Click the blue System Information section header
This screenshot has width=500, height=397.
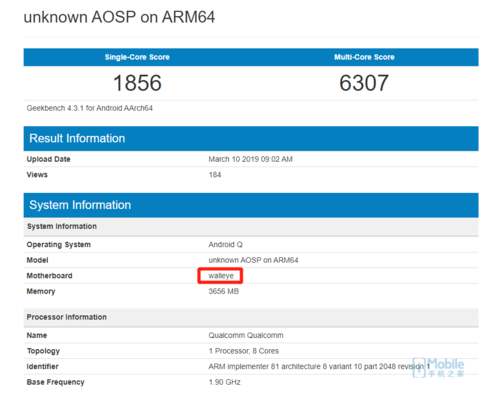(x=251, y=205)
